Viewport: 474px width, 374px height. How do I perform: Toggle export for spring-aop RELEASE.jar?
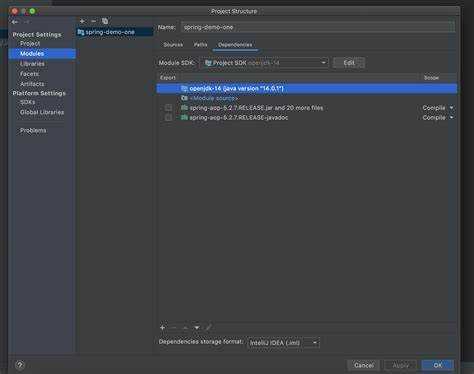point(169,108)
